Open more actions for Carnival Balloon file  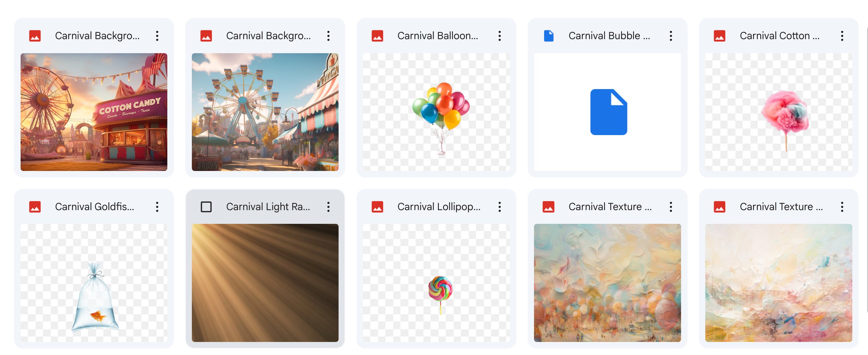tap(499, 36)
